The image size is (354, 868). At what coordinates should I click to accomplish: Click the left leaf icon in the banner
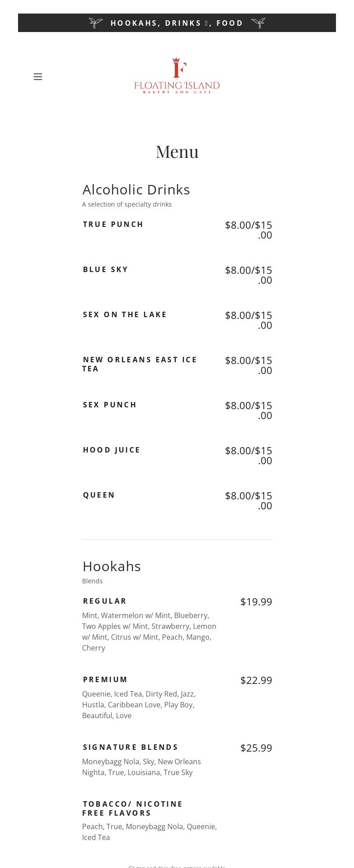point(96,23)
